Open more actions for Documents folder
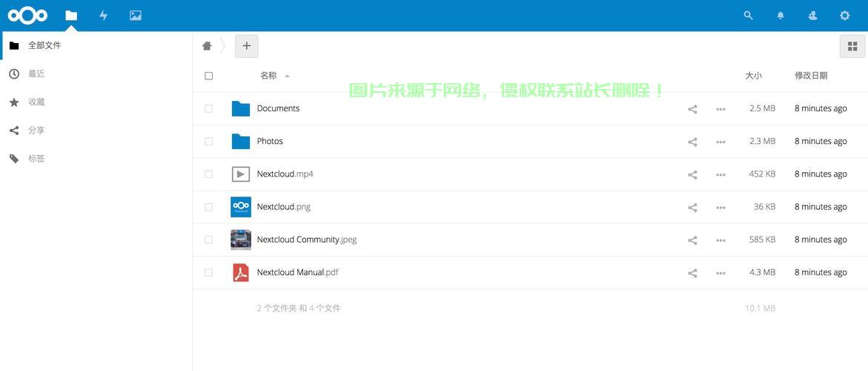 click(x=720, y=109)
